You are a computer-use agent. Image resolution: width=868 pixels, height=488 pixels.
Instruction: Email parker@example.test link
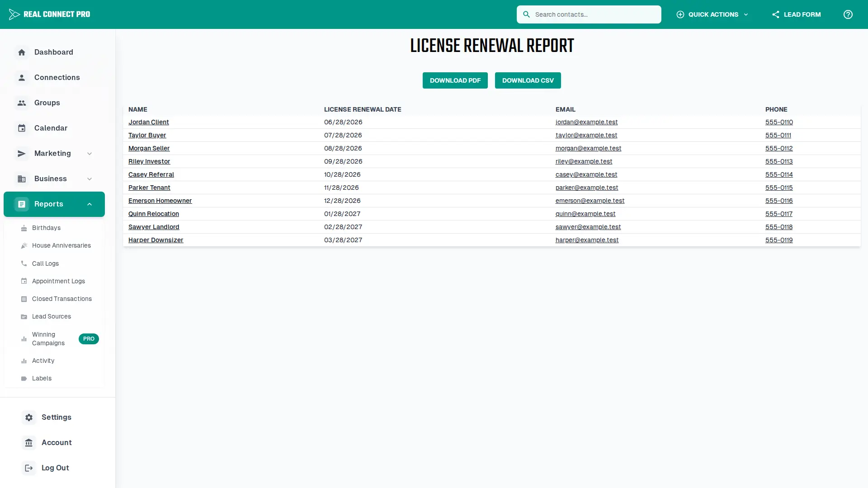586,188
